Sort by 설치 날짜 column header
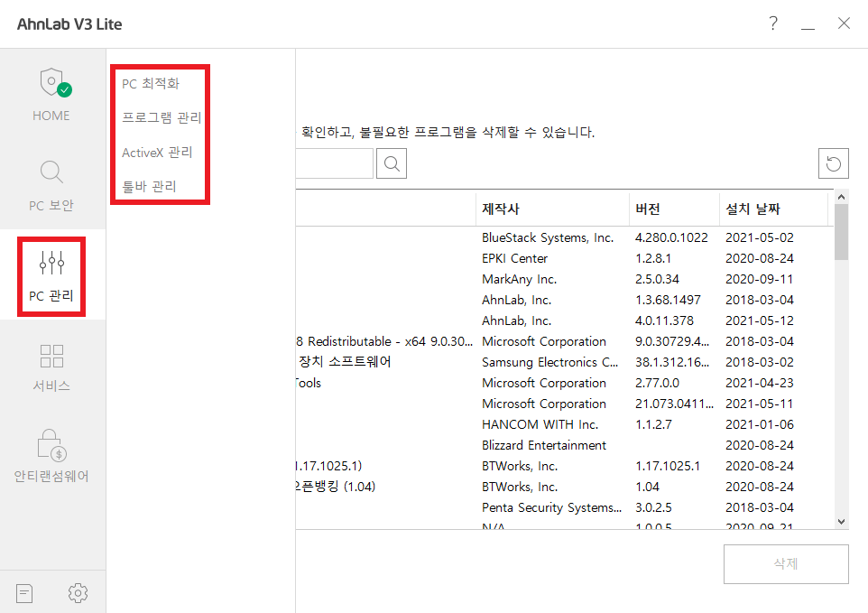The height and width of the screenshot is (613, 868). [x=774, y=209]
